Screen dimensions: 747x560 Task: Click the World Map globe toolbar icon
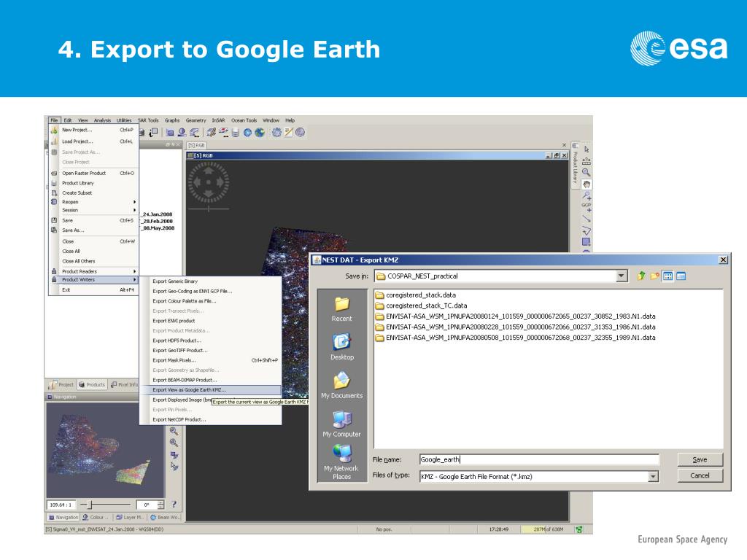(x=260, y=133)
